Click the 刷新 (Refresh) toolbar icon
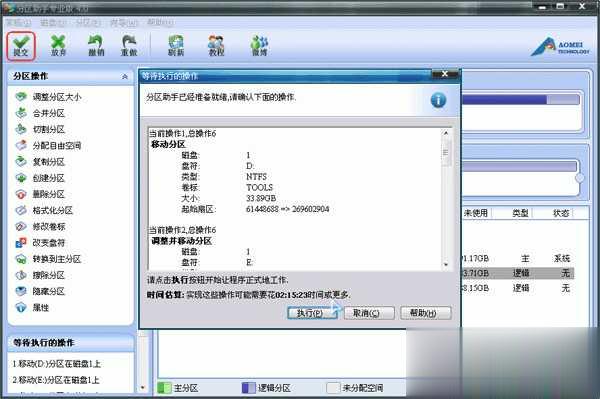The width and height of the screenshot is (600, 399). click(176, 46)
